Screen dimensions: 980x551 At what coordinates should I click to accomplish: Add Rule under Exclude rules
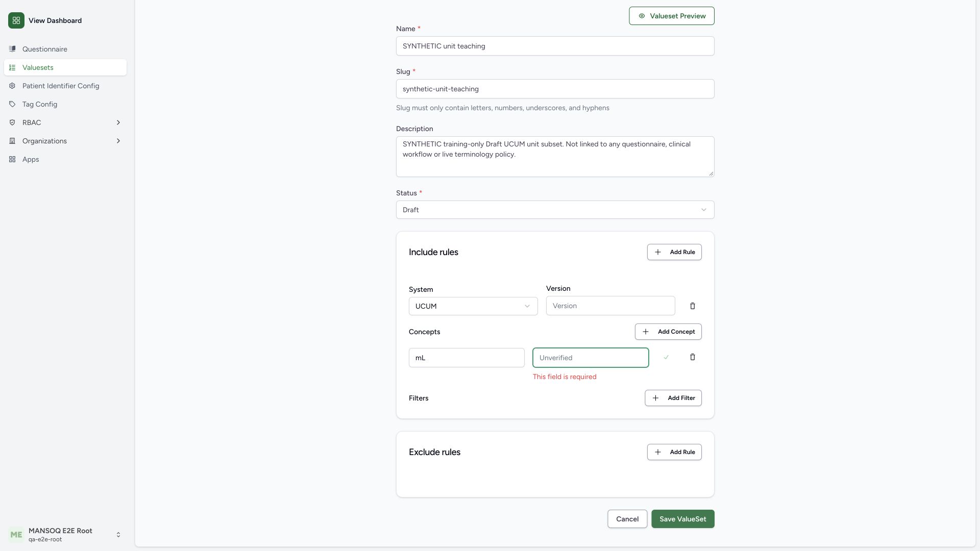(x=674, y=452)
